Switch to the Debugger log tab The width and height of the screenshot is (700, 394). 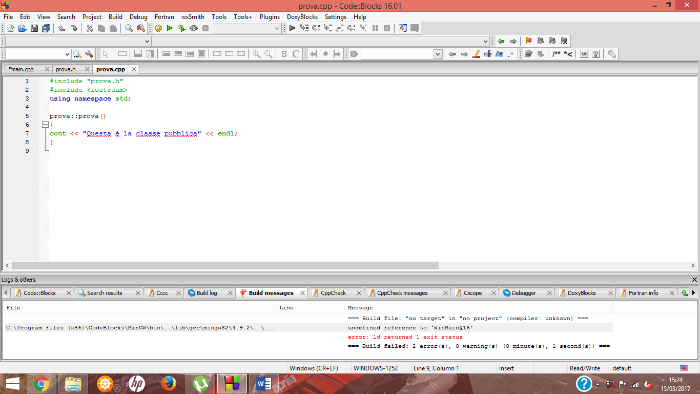[x=523, y=293]
